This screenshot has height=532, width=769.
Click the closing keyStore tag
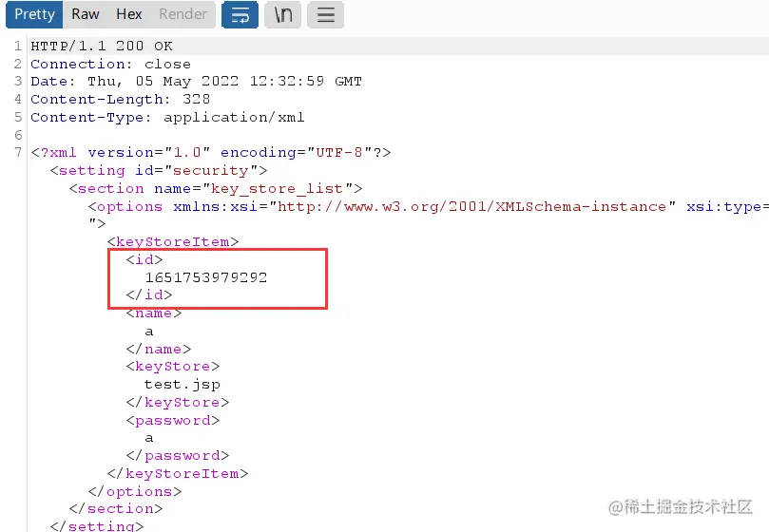(x=178, y=403)
